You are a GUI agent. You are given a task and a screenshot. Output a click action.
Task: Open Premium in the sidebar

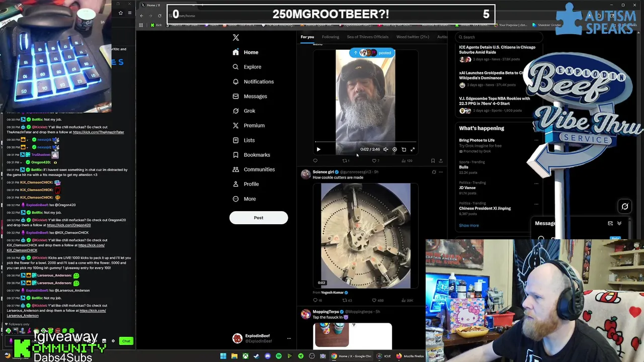coord(248,125)
